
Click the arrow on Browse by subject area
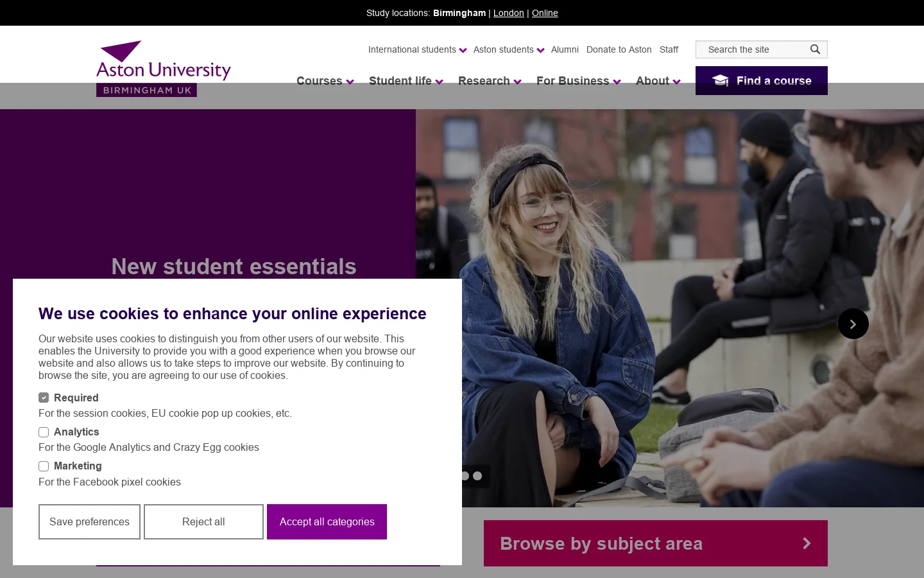[x=807, y=543]
